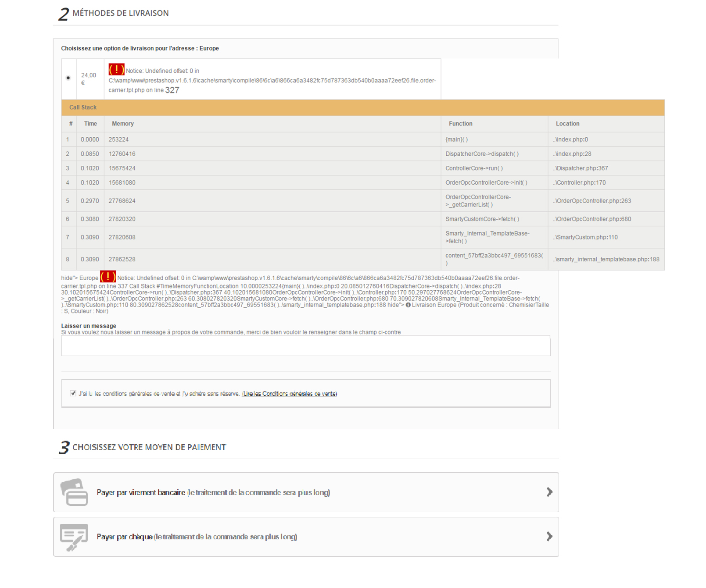The image size is (706, 588).
Task: Click the memory value 27820608
Action: [122, 237]
